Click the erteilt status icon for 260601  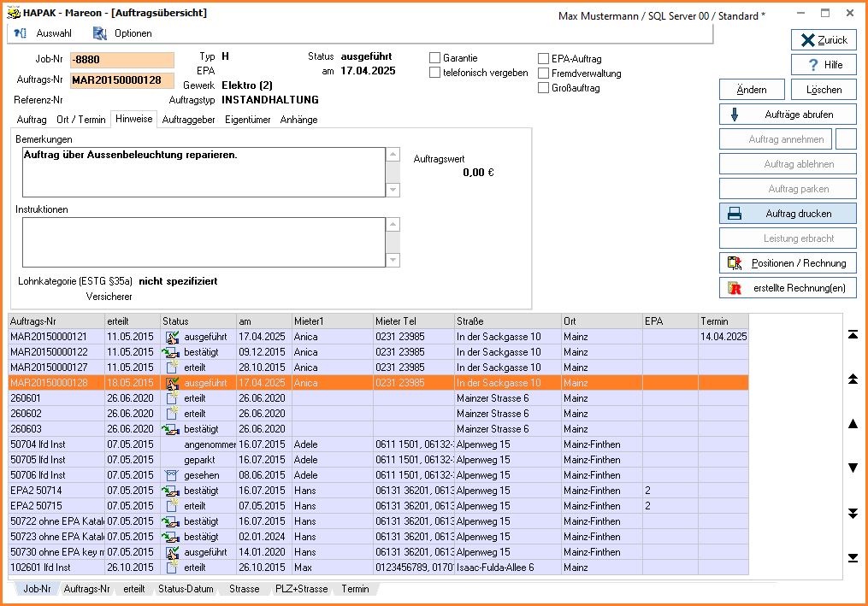coord(172,398)
